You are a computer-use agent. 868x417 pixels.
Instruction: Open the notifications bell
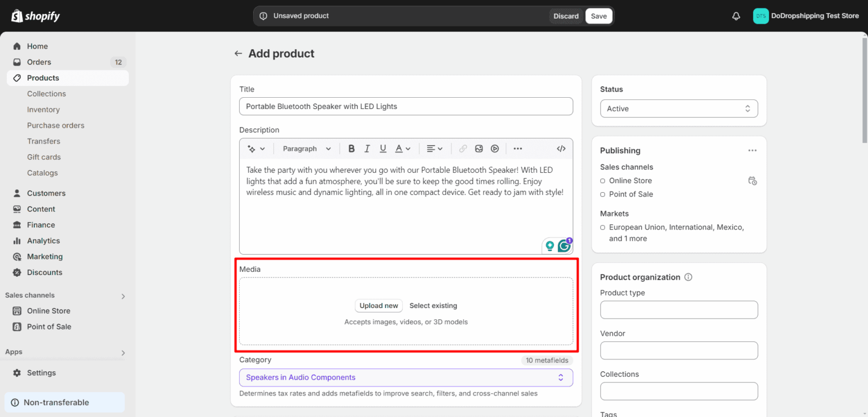[x=736, y=16]
